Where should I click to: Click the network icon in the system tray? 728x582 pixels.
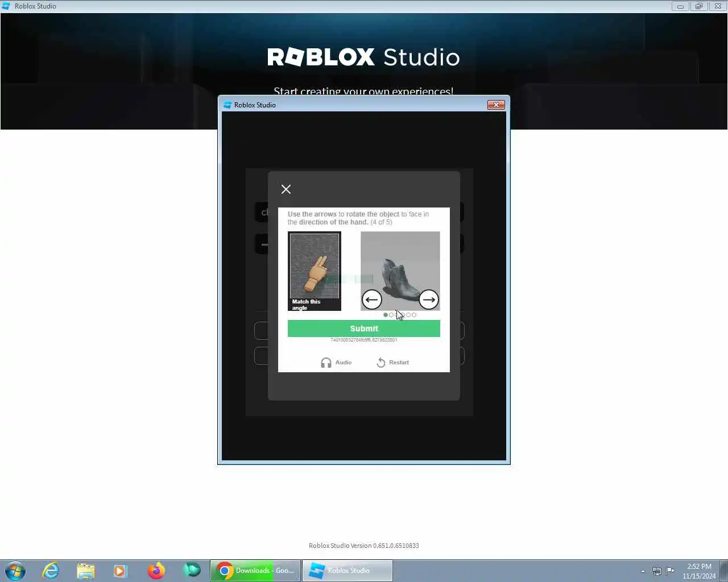657,571
